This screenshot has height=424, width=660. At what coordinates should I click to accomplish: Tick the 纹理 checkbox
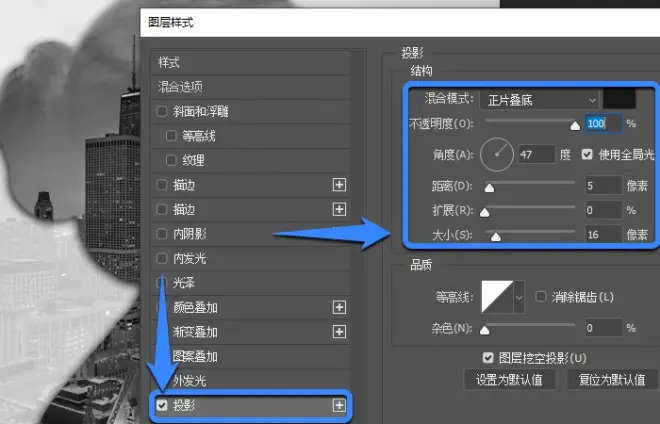coord(171,160)
